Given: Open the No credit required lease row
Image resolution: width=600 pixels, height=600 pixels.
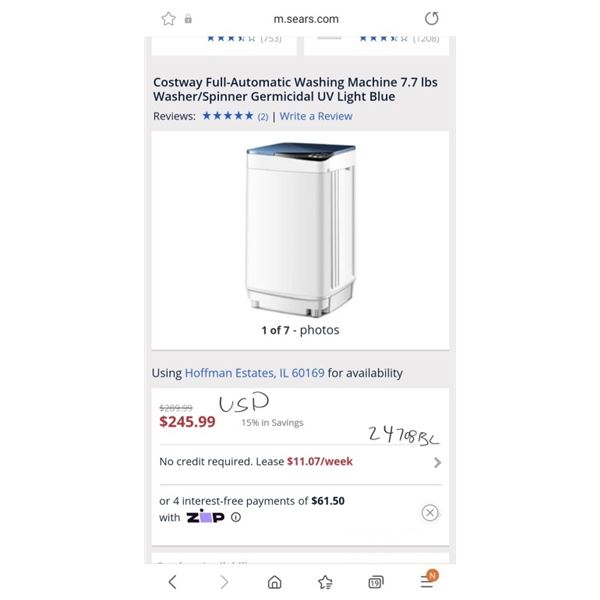Looking at the screenshot, I should pyautogui.click(x=300, y=462).
